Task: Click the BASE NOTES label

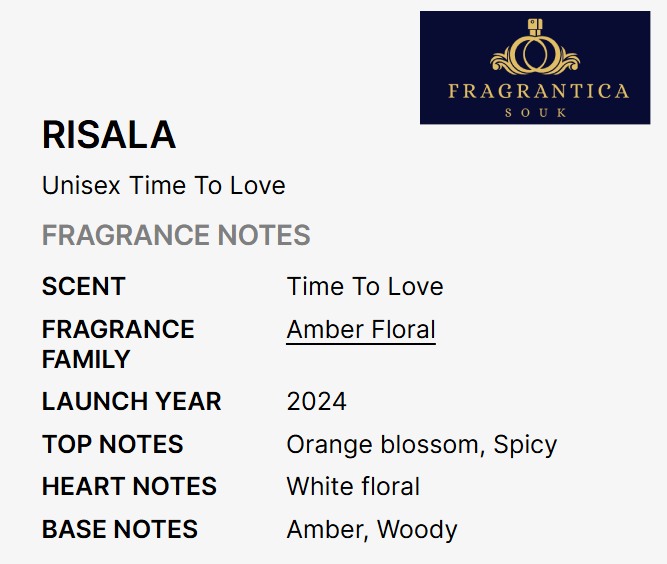Action: point(120,530)
